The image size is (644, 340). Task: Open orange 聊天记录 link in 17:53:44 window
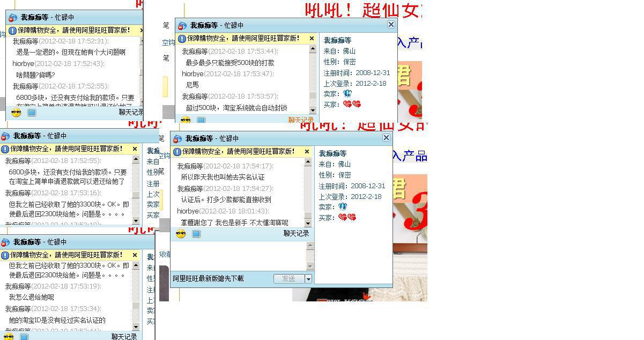(301, 120)
